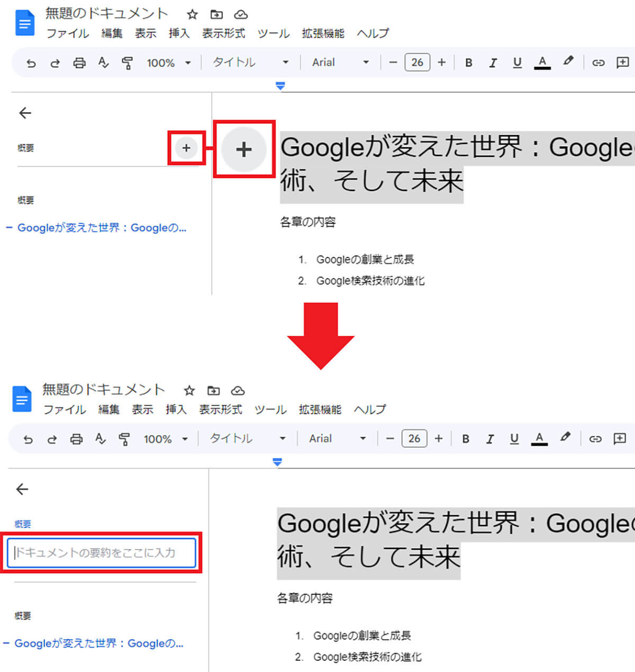635x672 pixels.
Task: Add a comment from the upper screenshot toolbar
Action: [623, 62]
